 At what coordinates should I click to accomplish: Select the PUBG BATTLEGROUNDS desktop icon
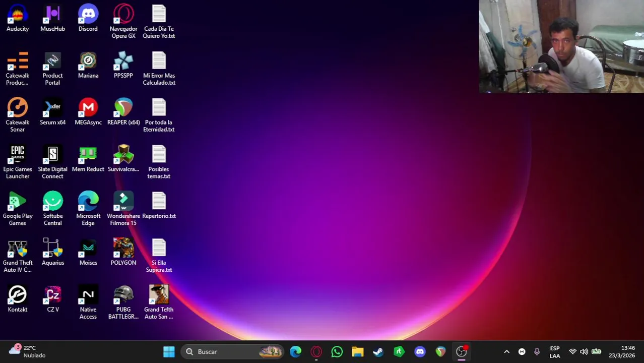[123, 303]
